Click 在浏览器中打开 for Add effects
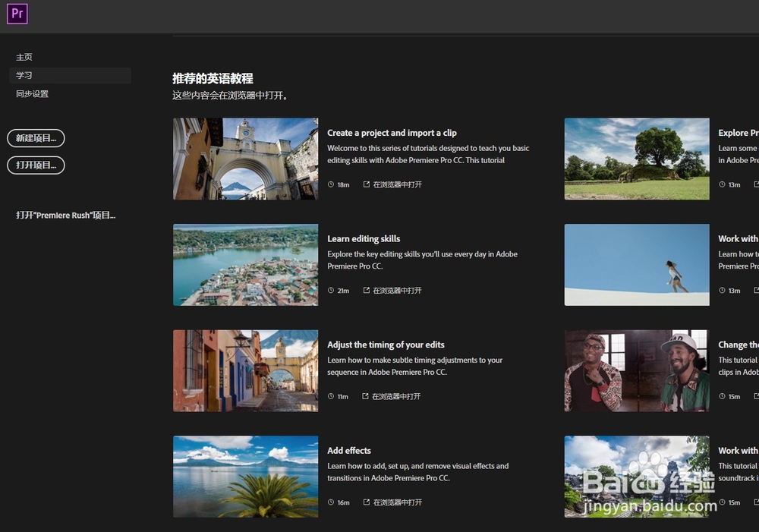Viewport: 759px width, 532px height. pyautogui.click(x=398, y=502)
